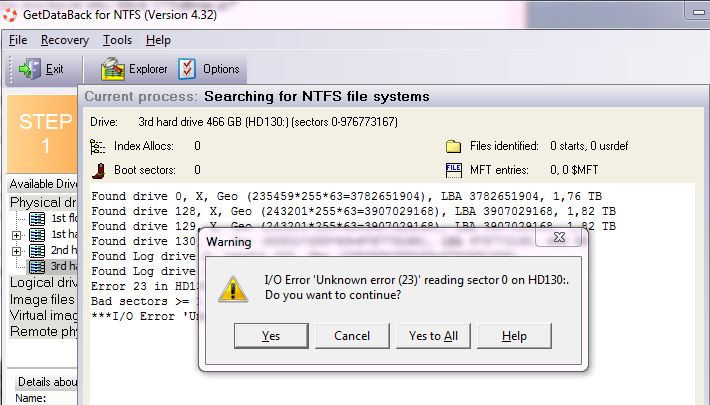Click '0 starts, 0 usrdef' value
710x405 pixels.
click(x=589, y=146)
